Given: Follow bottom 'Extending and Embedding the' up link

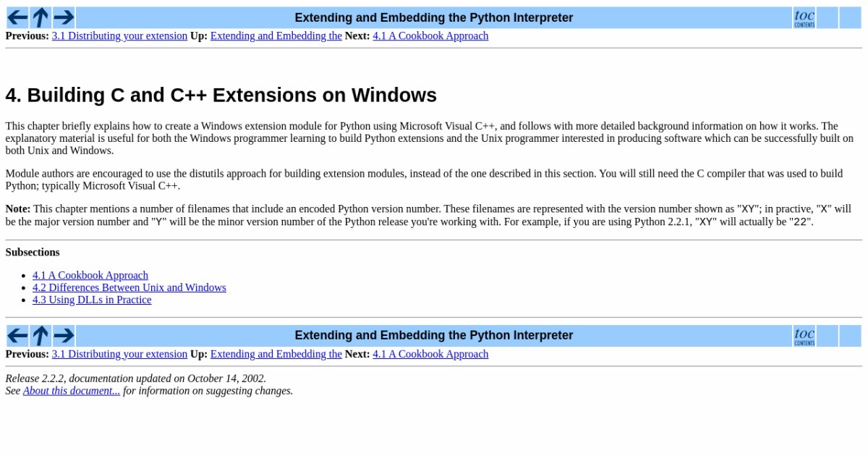Looking at the screenshot, I should 276,355.
